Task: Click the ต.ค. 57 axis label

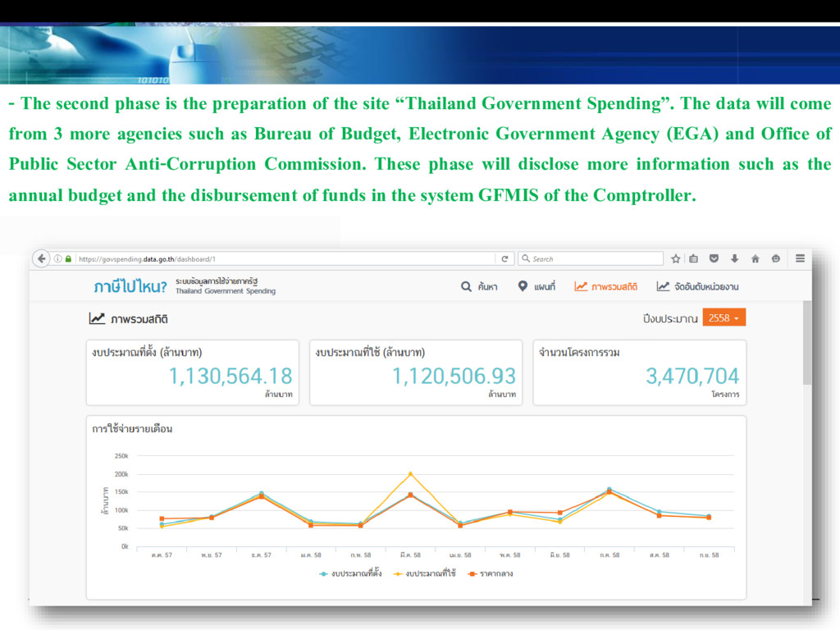Action: [x=162, y=555]
